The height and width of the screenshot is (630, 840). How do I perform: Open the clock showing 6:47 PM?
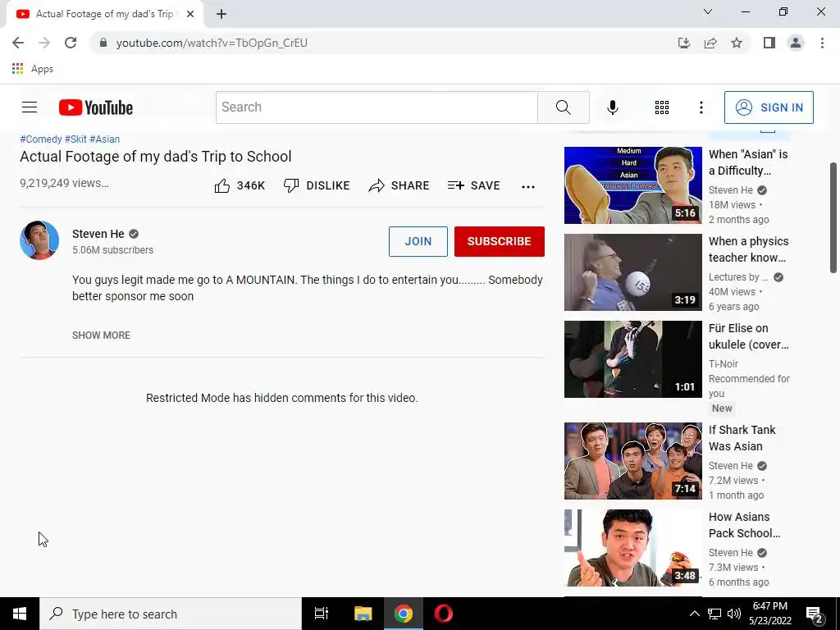769,606
